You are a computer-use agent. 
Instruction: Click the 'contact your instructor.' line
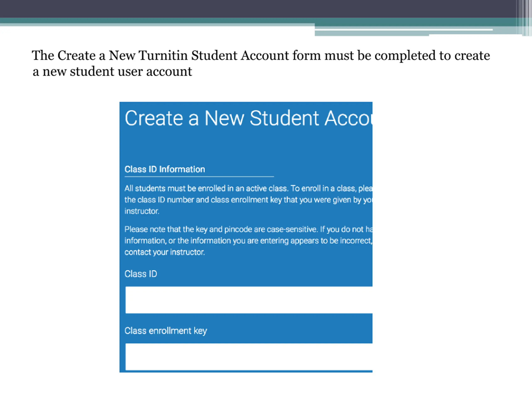[165, 252]
